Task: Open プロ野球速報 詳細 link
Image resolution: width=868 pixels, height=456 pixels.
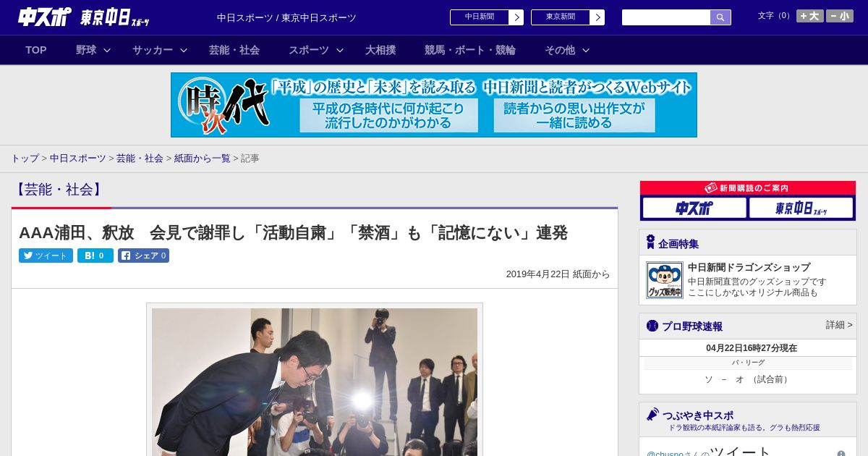Action: click(839, 325)
